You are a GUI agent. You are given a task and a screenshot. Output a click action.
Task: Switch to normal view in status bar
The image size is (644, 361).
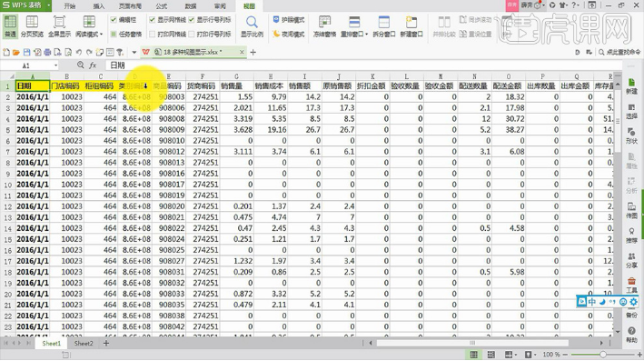point(473,355)
